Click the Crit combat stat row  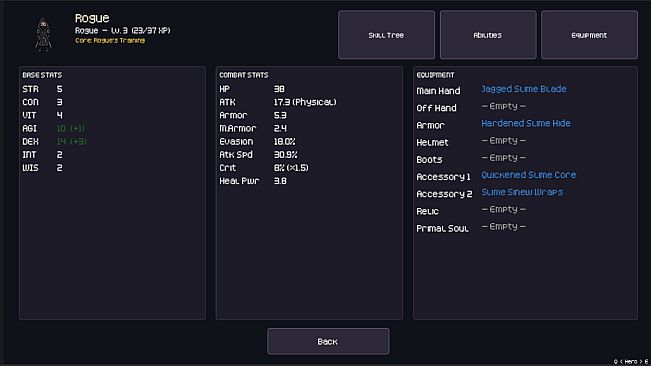[x=264, y=168]
